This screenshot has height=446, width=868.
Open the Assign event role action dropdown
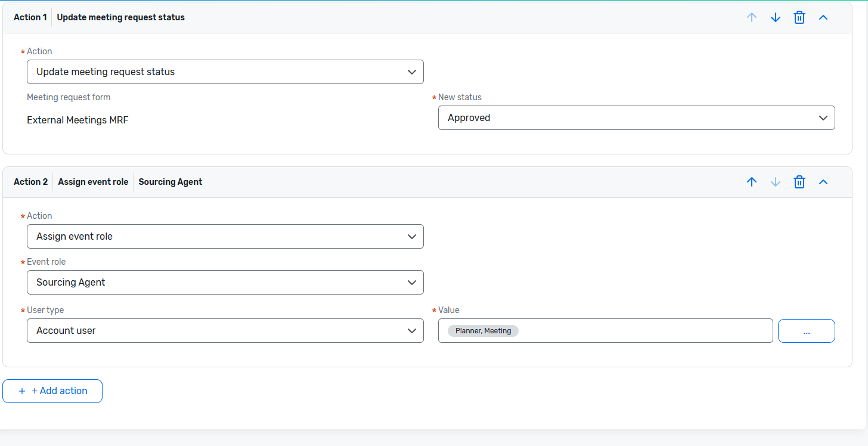click(x=225, y=236)
